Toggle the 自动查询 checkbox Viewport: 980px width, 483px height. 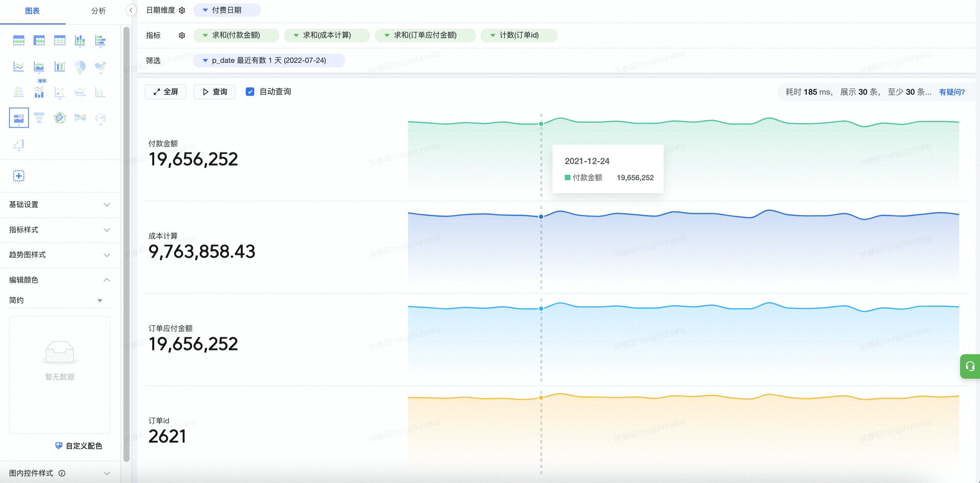click(250, 92)
